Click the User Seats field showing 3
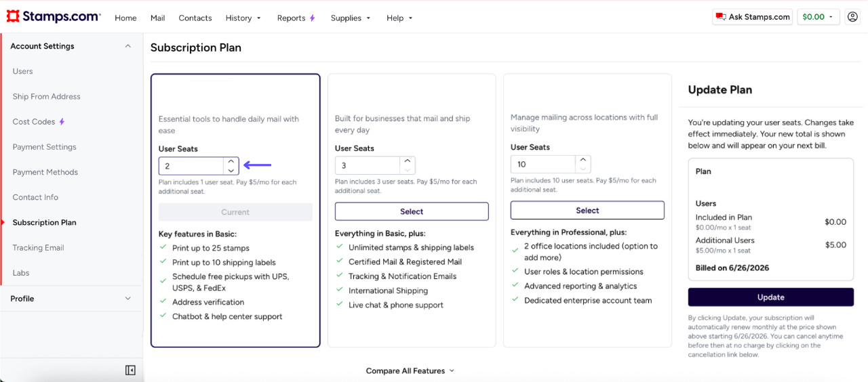Viewport: 868px width, 382px height. (367, 165)
